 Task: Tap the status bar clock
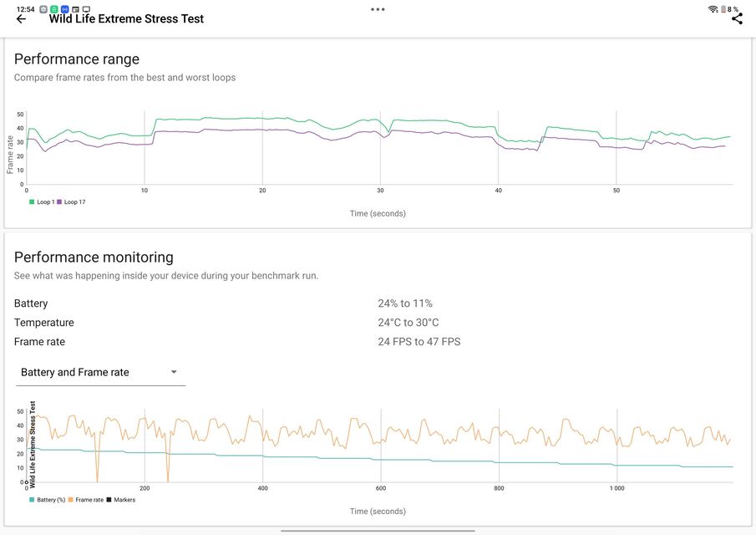25,9
